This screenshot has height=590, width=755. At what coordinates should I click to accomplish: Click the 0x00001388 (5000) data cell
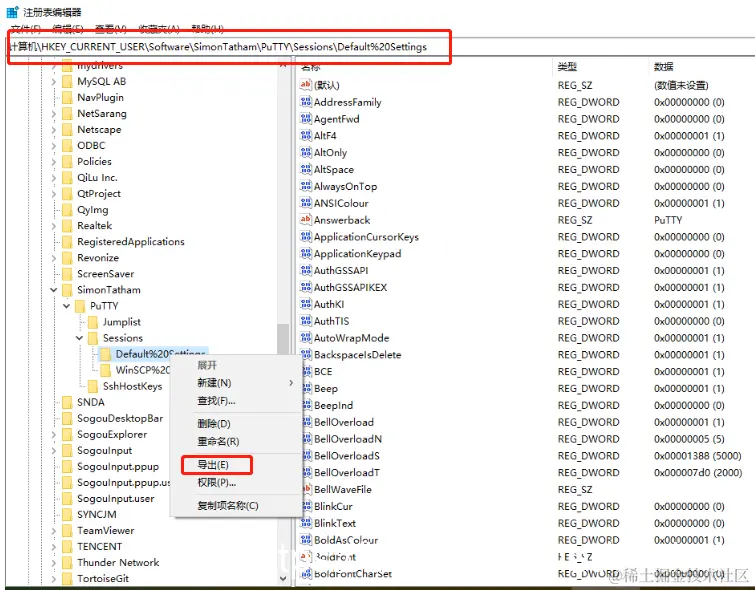coord(697,456)
